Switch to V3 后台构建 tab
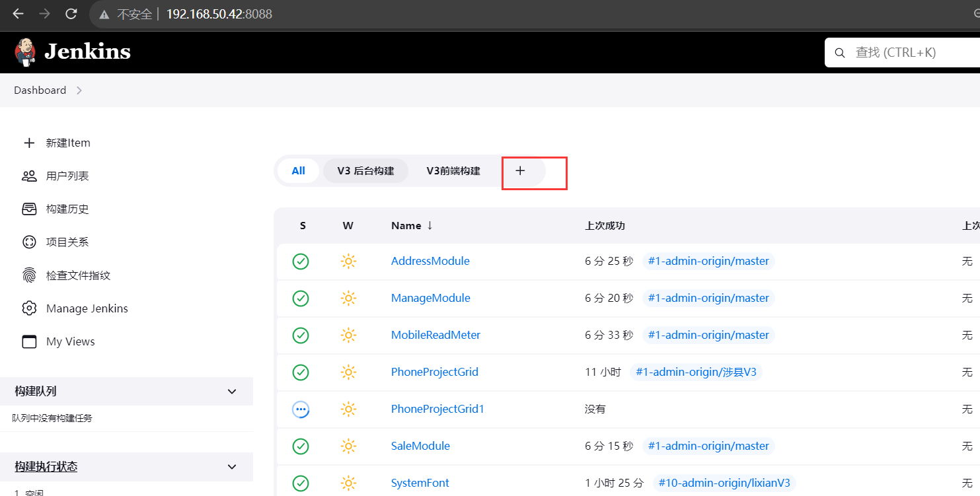Image resolution: width=980 pixels, height=496 pixels. pyautogui.click(x=365, y=171)
